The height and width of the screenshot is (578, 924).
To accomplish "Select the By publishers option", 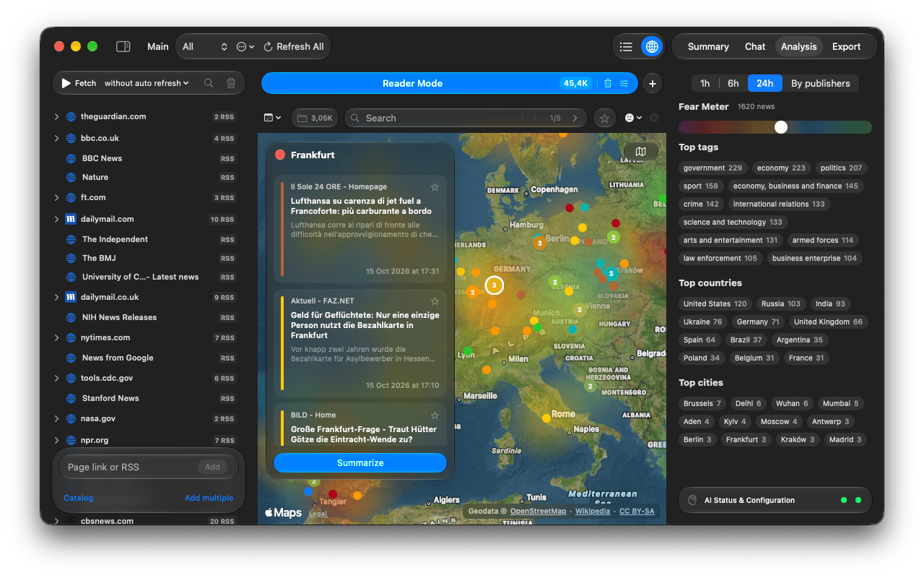I will click(821, 83).
